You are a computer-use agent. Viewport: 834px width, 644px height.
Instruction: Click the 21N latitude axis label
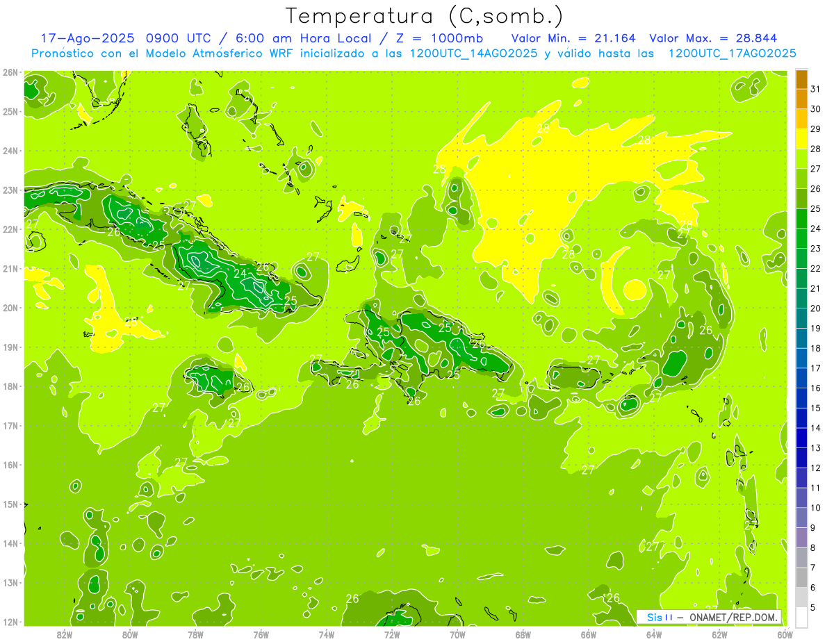point(10,269)
